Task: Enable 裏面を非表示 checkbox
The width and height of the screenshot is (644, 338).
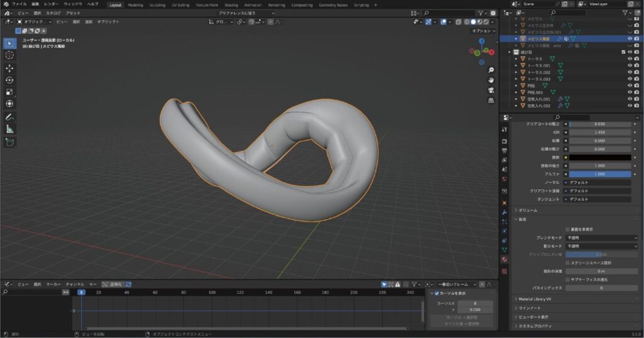Action: [x=568, y=229]
